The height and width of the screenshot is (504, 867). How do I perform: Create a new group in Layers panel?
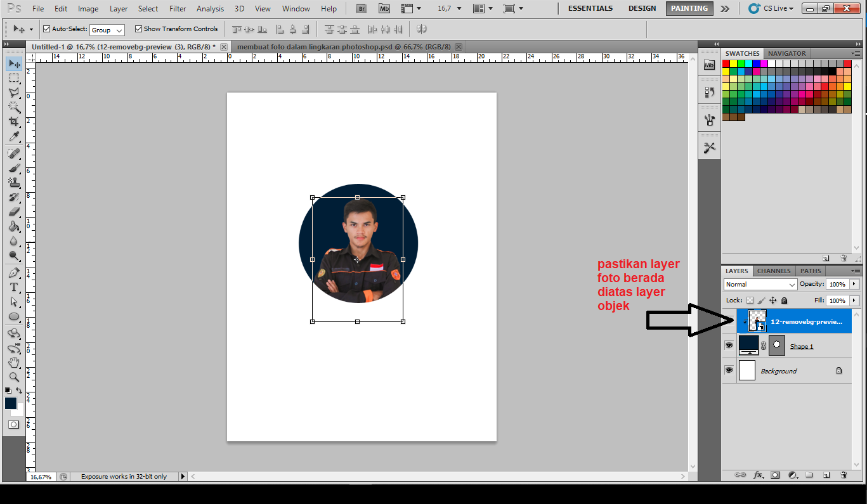tap(809, 474)
